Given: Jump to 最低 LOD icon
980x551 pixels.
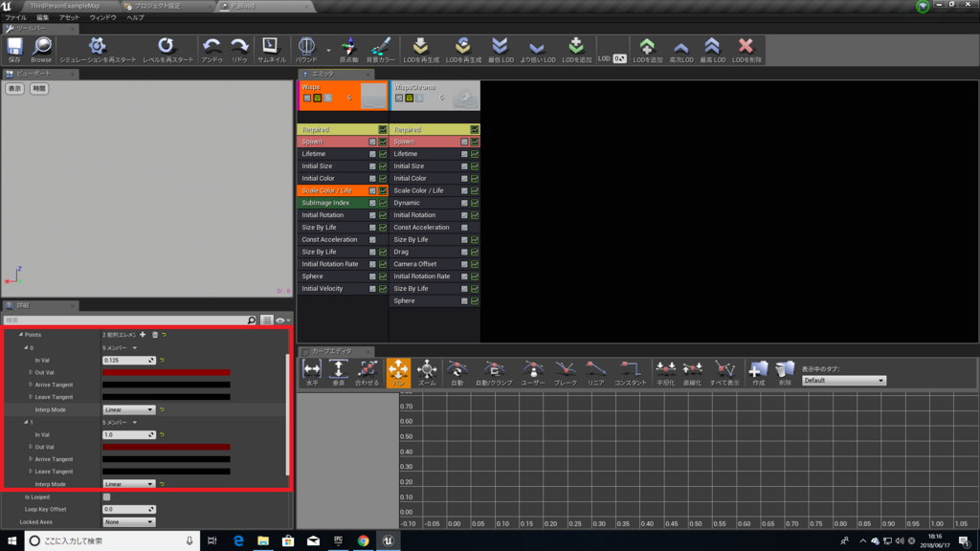Looking at the screenshot, I should 500,50.
